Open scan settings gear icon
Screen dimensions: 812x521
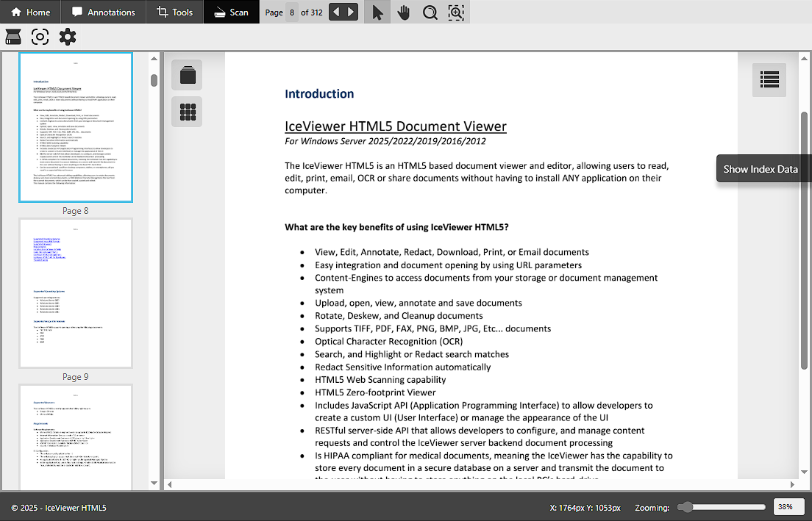pyautogui.click(x=67, y=37)
